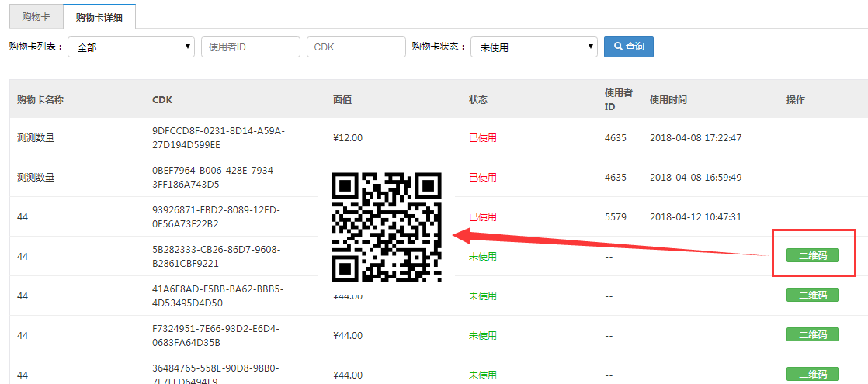
Task: Click the blue 查询 search button
Action: pyautogui.click(x=629, y=47)
